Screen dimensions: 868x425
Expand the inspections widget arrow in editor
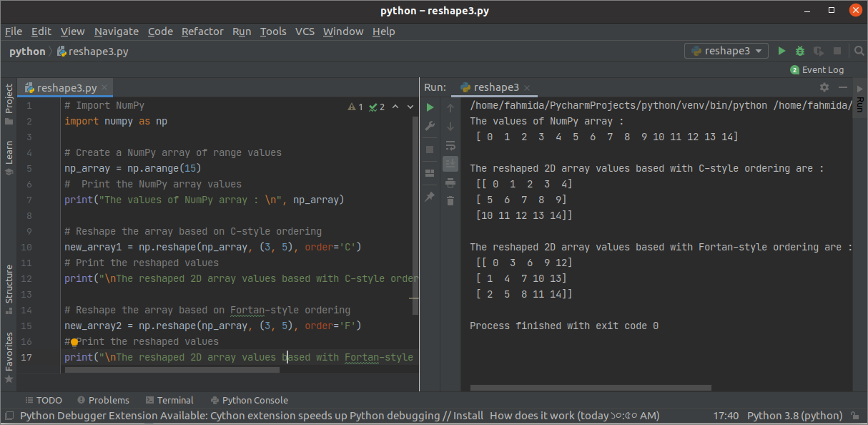click(410, 107)
